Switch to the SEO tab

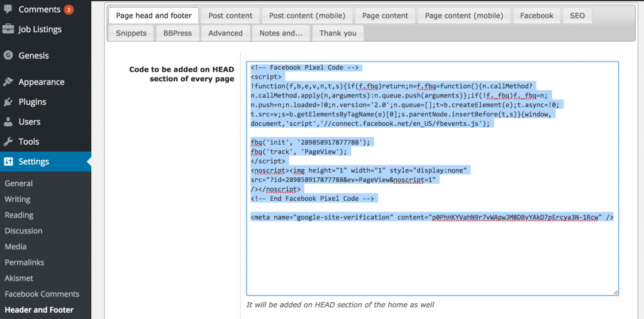tap(577, 16)
